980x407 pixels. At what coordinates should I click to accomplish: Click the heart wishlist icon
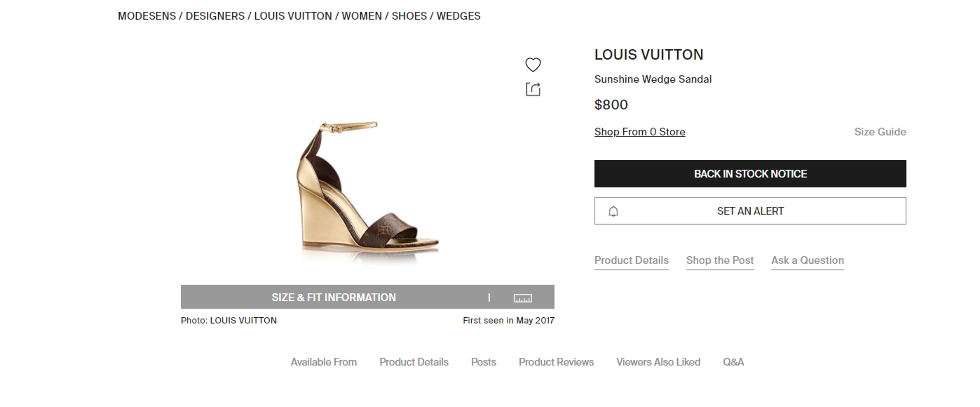point(533,65)
